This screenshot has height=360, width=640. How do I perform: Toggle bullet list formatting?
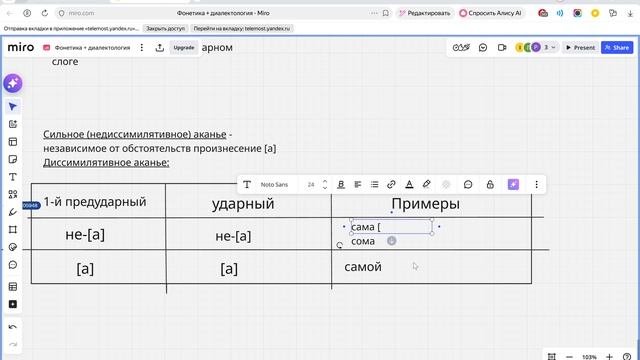pos(374,184)
